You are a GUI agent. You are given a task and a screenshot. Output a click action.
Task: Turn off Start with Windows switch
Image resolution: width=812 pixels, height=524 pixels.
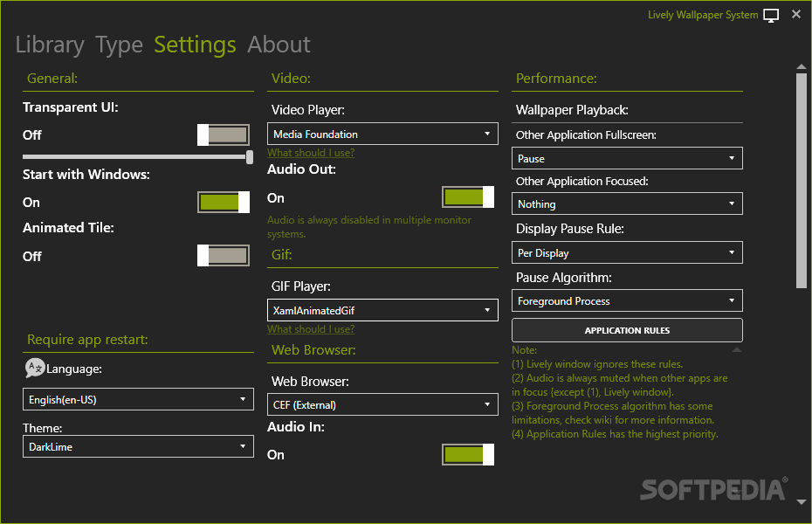coord(224,202)
